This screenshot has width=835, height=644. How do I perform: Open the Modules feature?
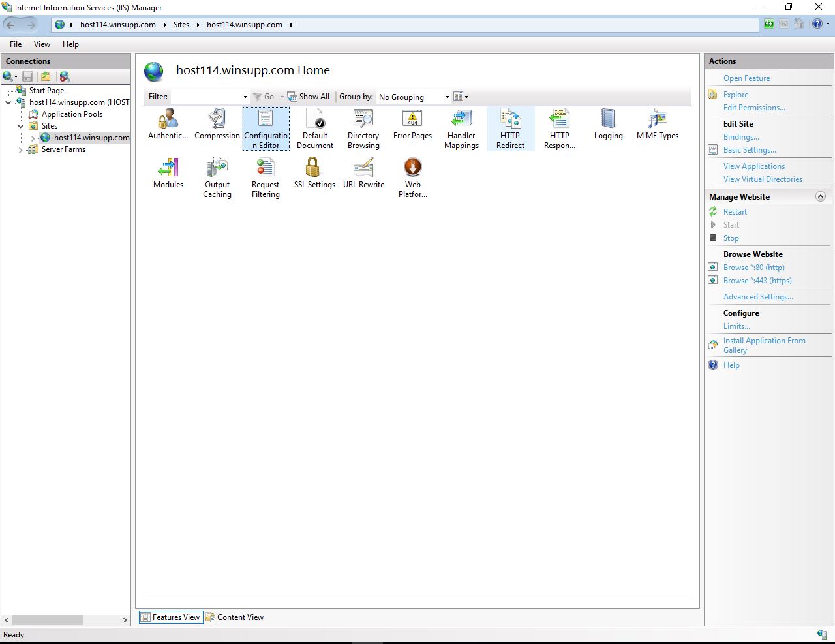coord(168,173)
